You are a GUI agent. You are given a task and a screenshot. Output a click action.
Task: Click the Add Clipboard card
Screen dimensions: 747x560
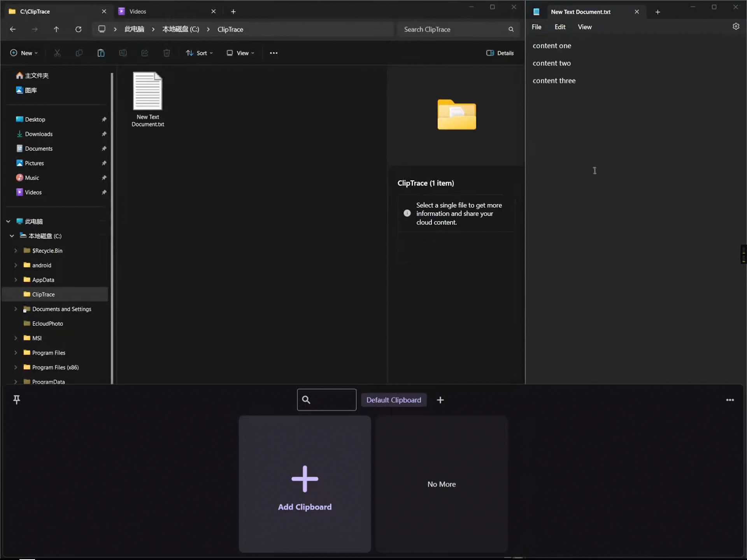point(305,484)
